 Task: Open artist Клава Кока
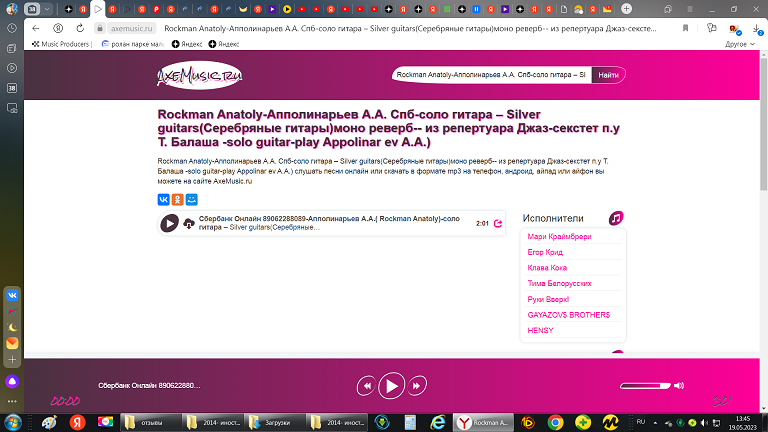click(x=547, y=268)
